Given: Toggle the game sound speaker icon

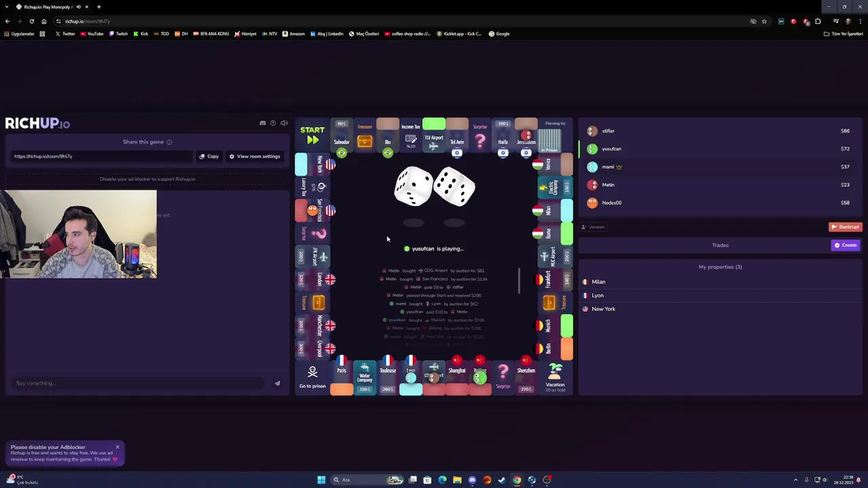Looking at the screenshot, I should click(284, 123).
